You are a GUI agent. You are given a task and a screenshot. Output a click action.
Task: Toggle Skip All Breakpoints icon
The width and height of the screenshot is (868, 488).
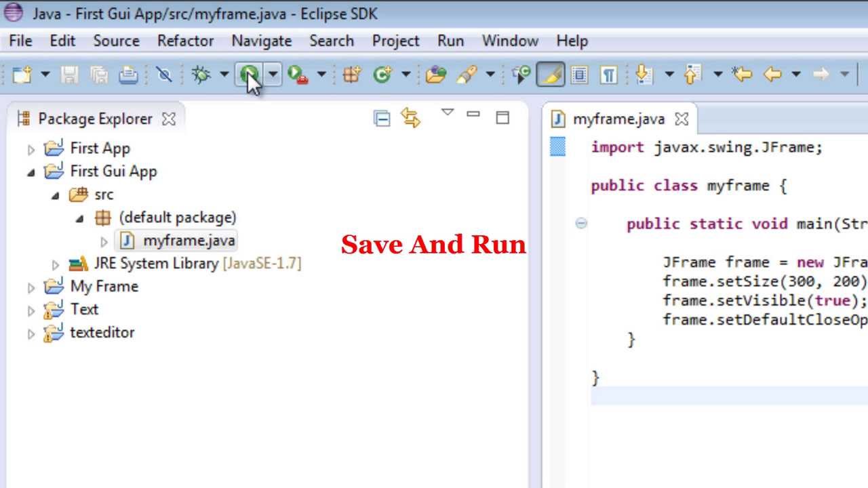pyautogui.click(x=164, y=74)
